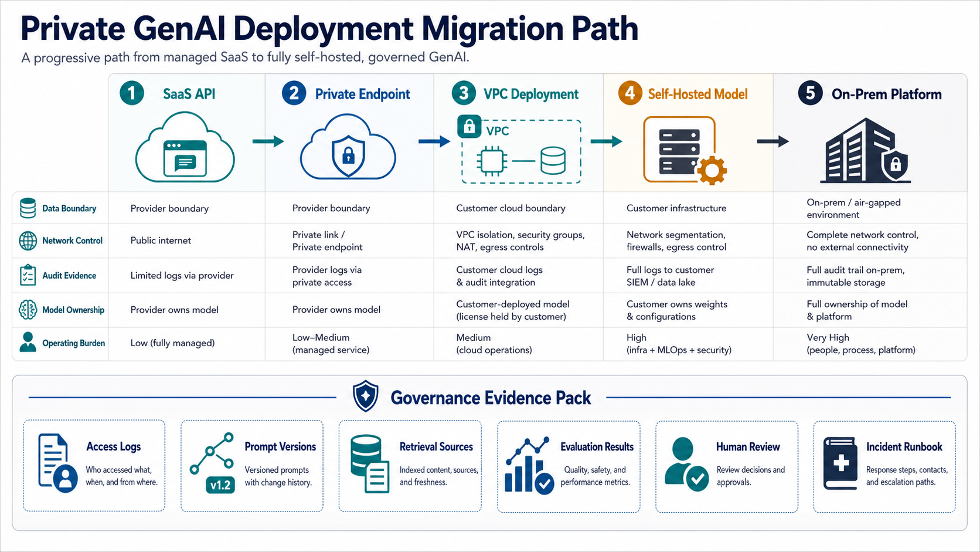Image resolution: width=980 pixels, height=552 pixels.
Task: Open the Prompt Versions card title
Action: pyautogui.click(x=280, y=446)
